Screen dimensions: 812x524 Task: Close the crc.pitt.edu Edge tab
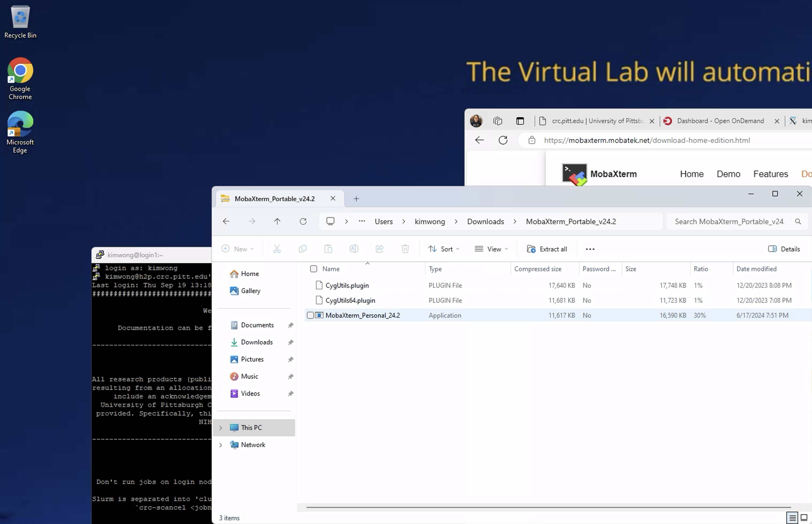tap(651, 121)
